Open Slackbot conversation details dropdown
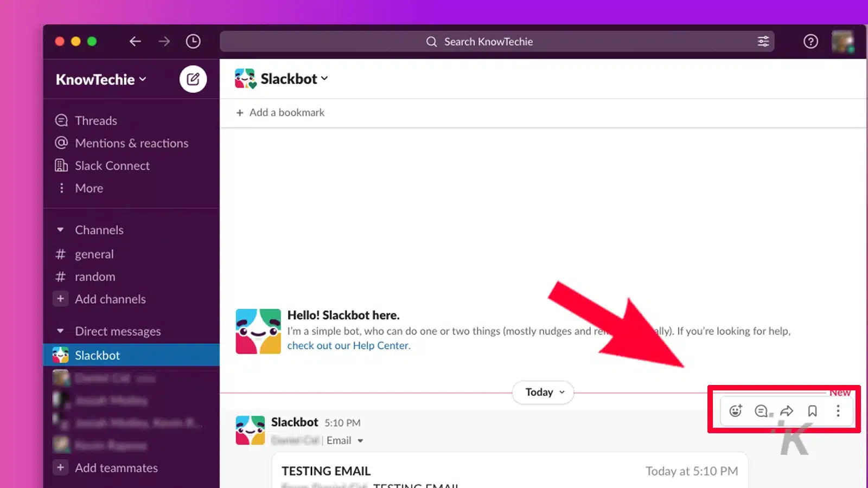The width and height of the screenshot is (868, 488). click(294, 79)
